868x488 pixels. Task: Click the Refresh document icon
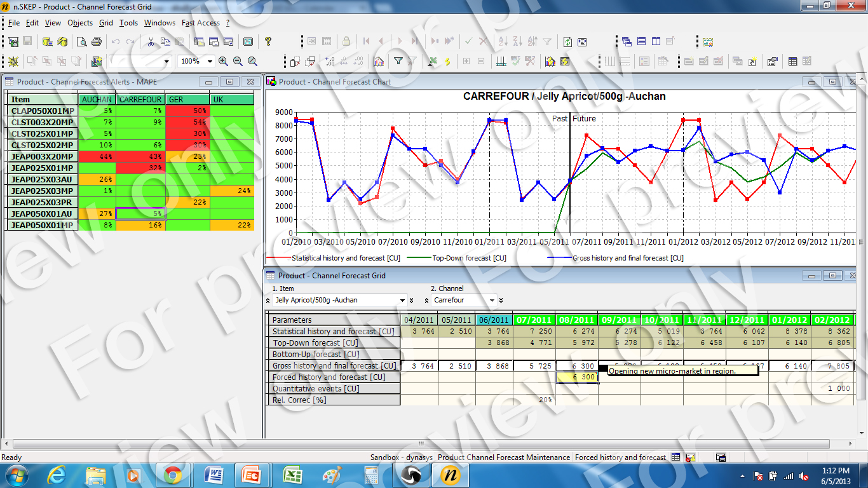567,42
